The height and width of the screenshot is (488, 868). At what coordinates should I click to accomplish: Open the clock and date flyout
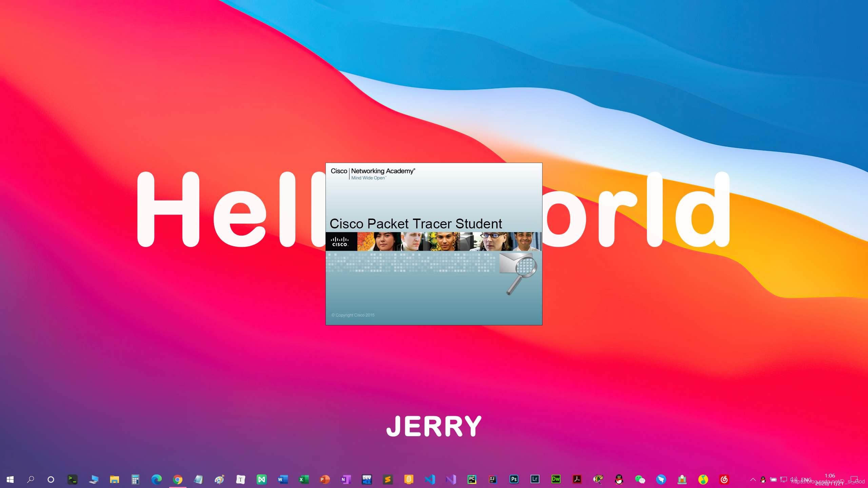829,479
